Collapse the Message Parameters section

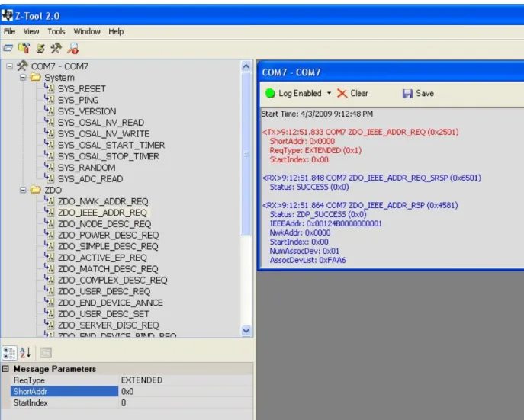click(x=5, y=369)
